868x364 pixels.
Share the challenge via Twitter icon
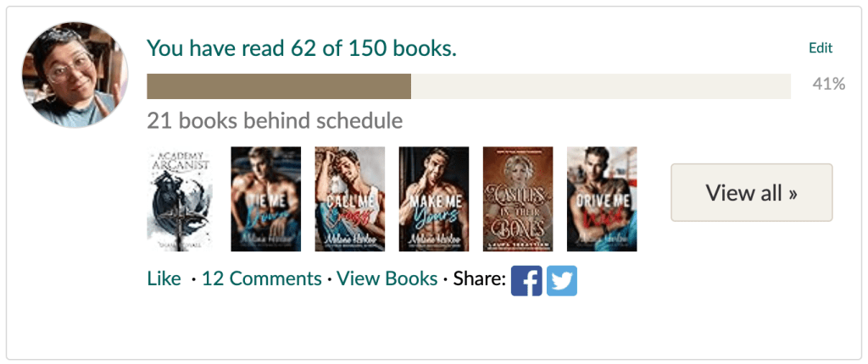(x=562, y=280)
